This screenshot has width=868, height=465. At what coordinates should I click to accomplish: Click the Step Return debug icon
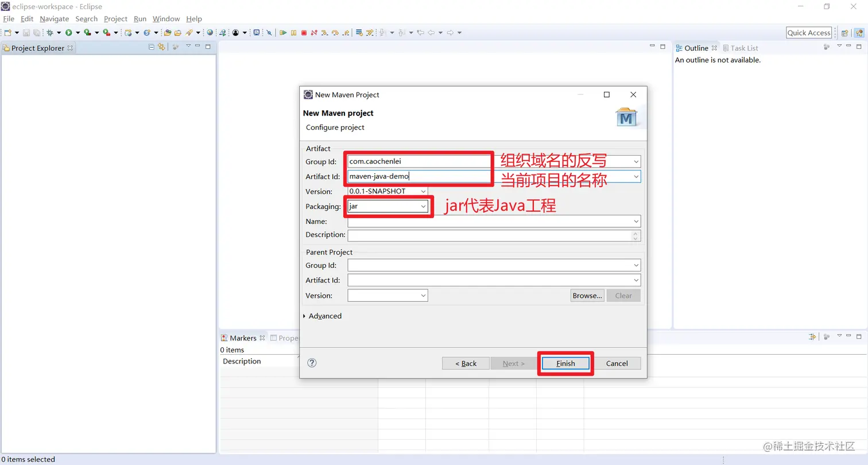pos(346,33)
